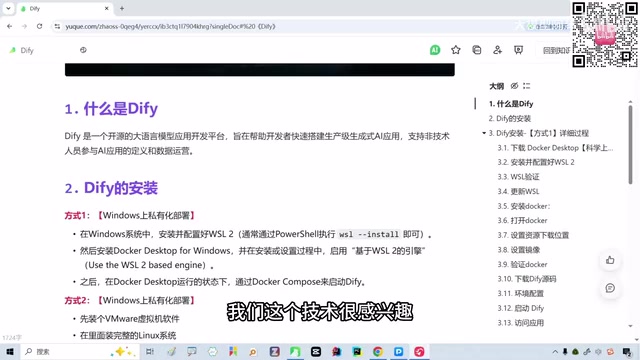
Task: Click the clock icon beside Dify title
Action: pos(83,50)
